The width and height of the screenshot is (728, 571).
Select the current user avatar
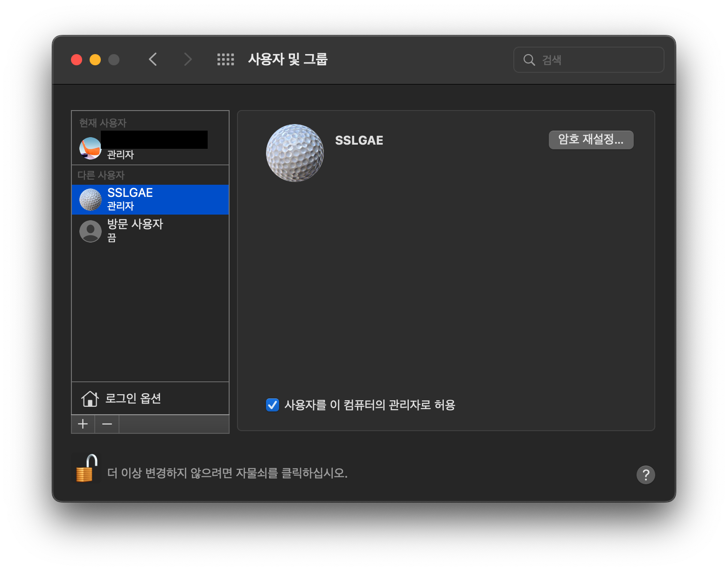click(91, 148)
